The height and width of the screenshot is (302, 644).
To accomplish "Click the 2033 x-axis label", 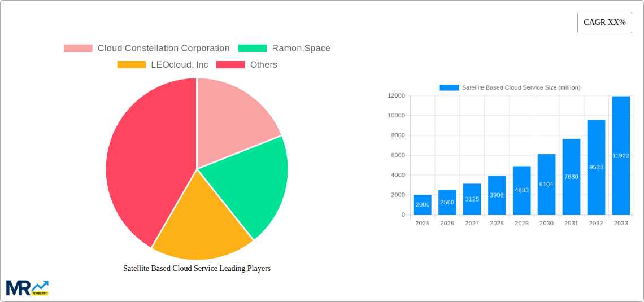I will pos(621,223).
